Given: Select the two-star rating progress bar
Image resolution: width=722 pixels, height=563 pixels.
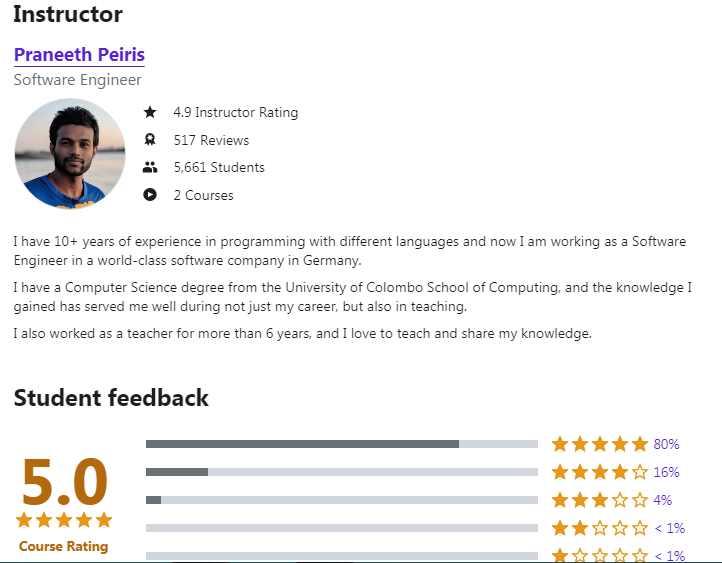Looking at the screenshot, I should 342,528.
